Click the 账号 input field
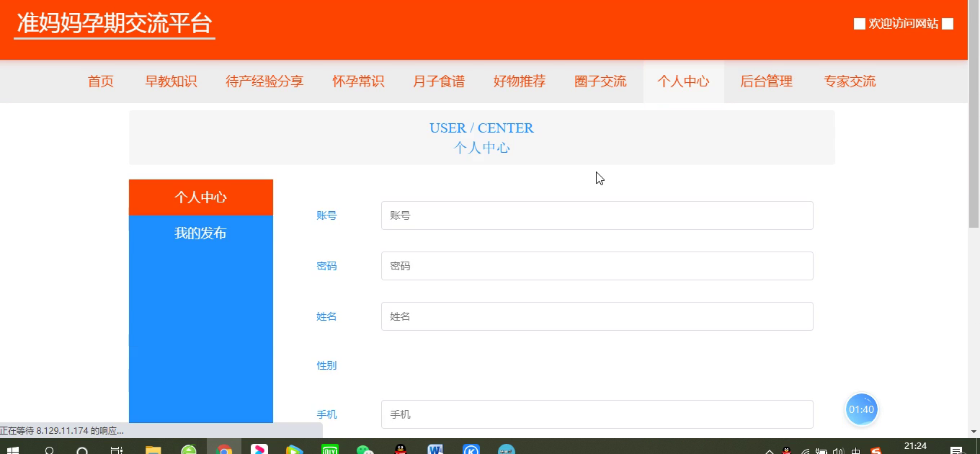Viewport: 980px width, 454px height. click(x=597, y=215)
